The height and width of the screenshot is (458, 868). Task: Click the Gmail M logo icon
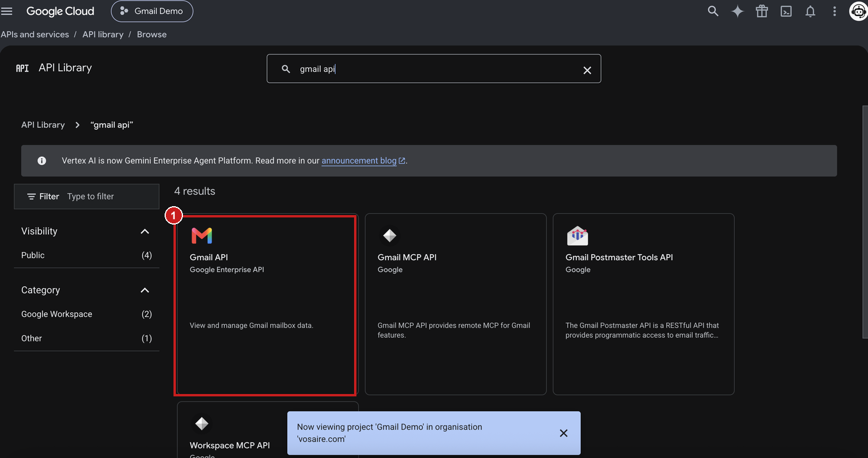pos(201,236)
